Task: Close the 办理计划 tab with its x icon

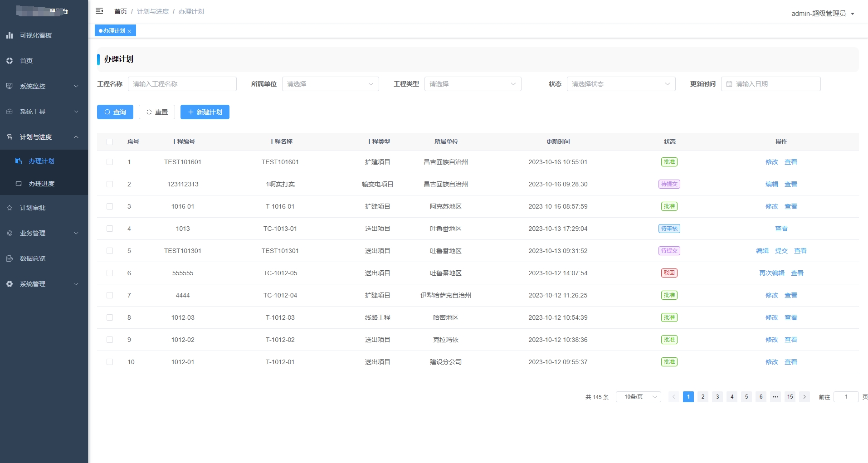Action: 129,31
